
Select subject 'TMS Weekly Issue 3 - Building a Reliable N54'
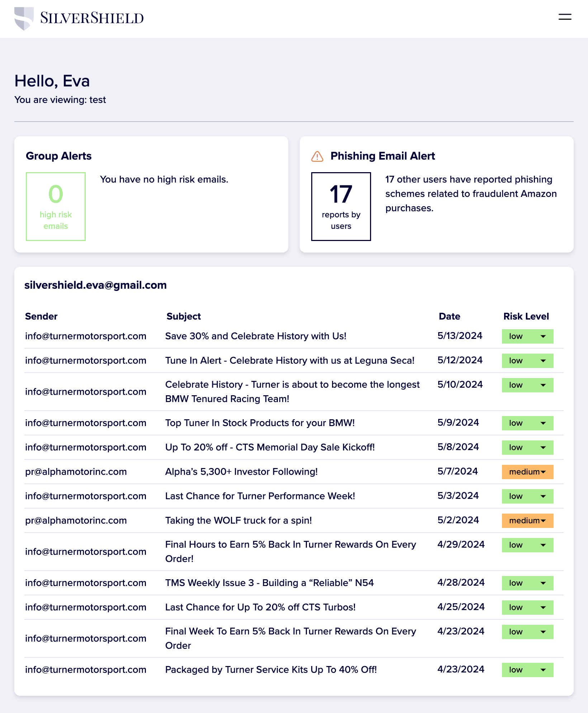pyautogui.click(x=269, y=583)
